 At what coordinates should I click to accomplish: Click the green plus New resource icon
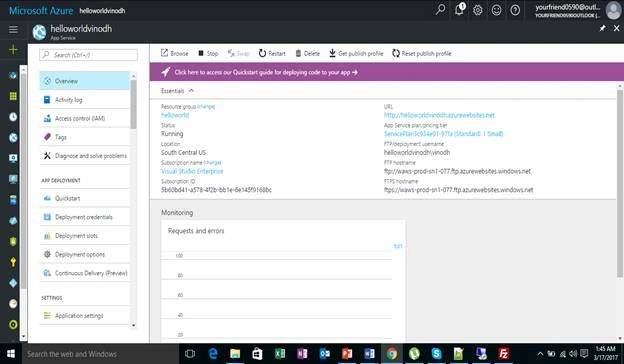click(x=13, y=50)
